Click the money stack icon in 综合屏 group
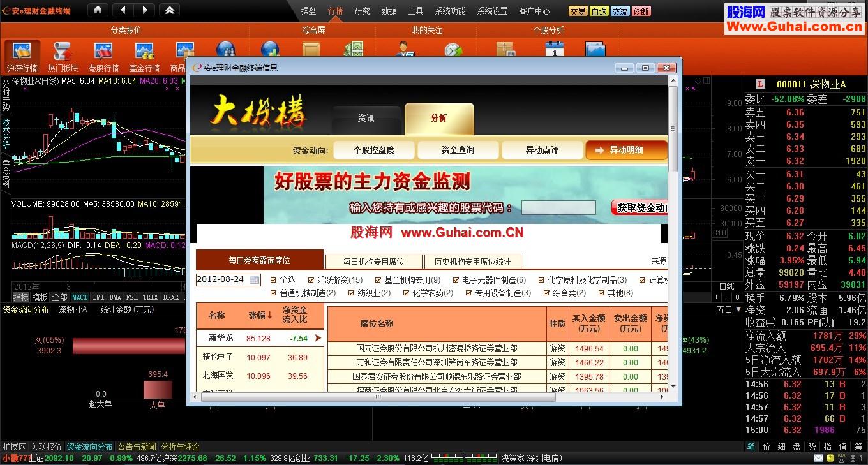This screenshot has width=868, height=465. pos(353,50)
